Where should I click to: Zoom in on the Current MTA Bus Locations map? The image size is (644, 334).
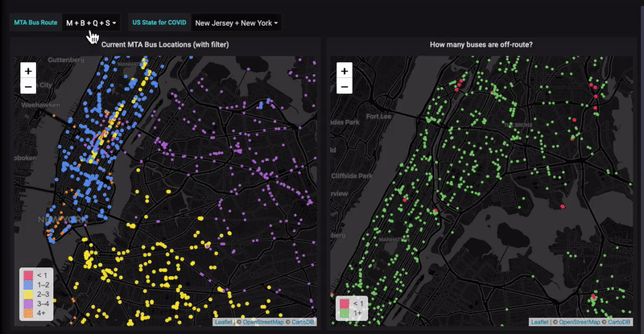(x=27, y=71)
